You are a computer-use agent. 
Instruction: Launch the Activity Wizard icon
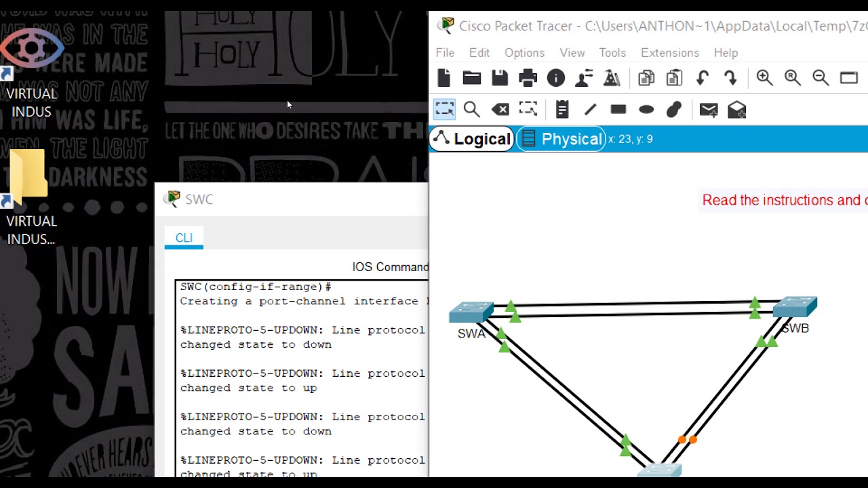click(x=612, y=78)
